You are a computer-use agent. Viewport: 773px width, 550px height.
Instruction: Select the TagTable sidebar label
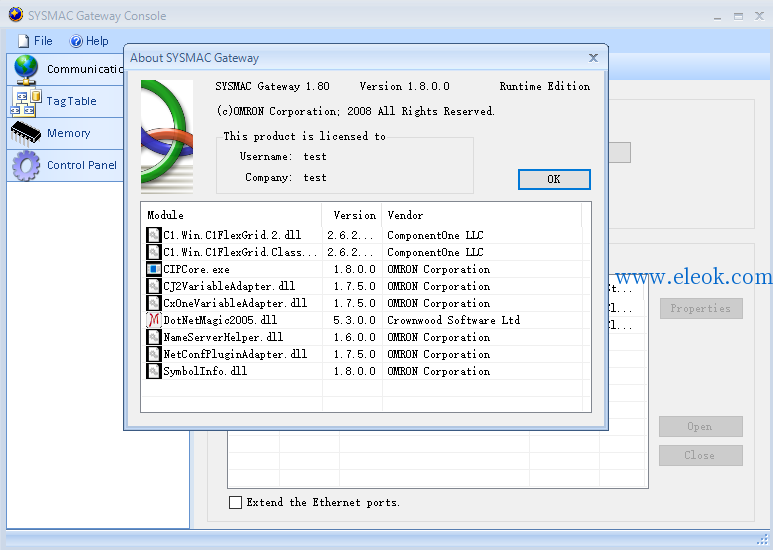coord(71,101)
